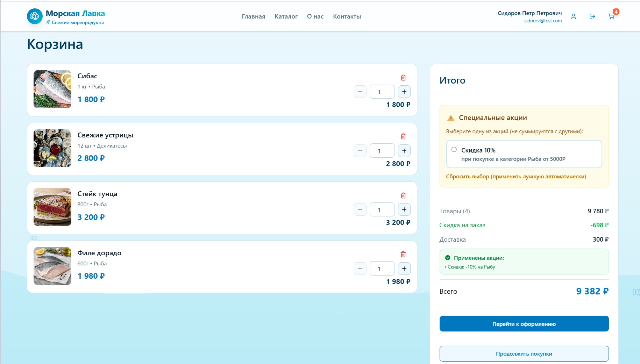Open the Сибас product thumbnail

[x=52, y=89]
